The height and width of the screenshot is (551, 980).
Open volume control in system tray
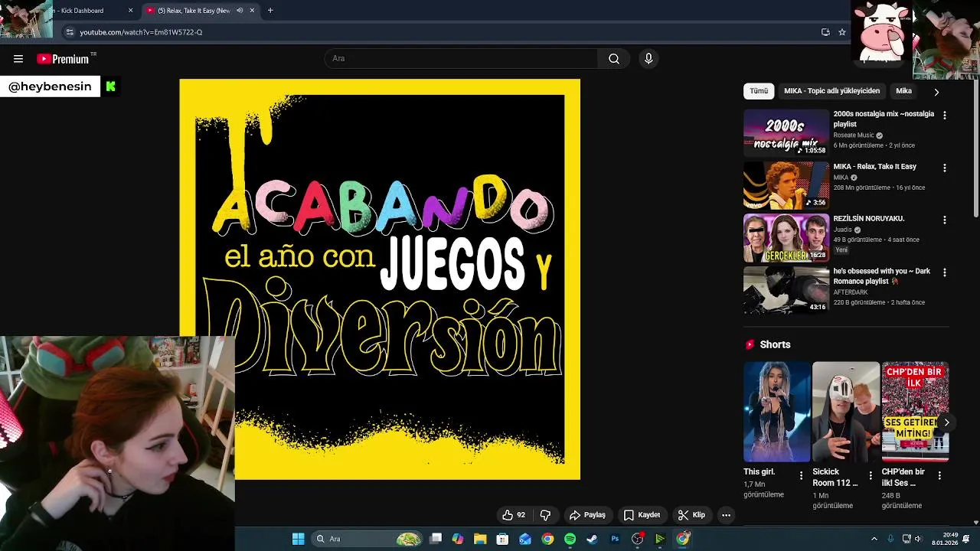[x=918, y=539]
